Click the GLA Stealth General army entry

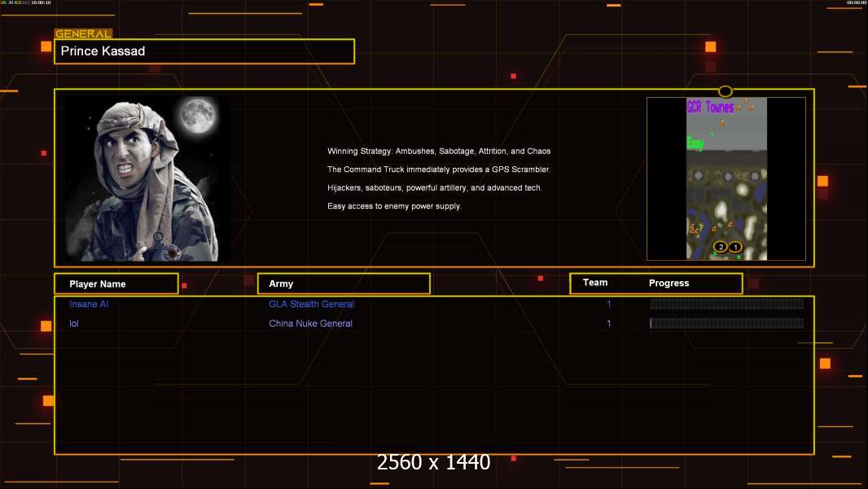[311, 304]
